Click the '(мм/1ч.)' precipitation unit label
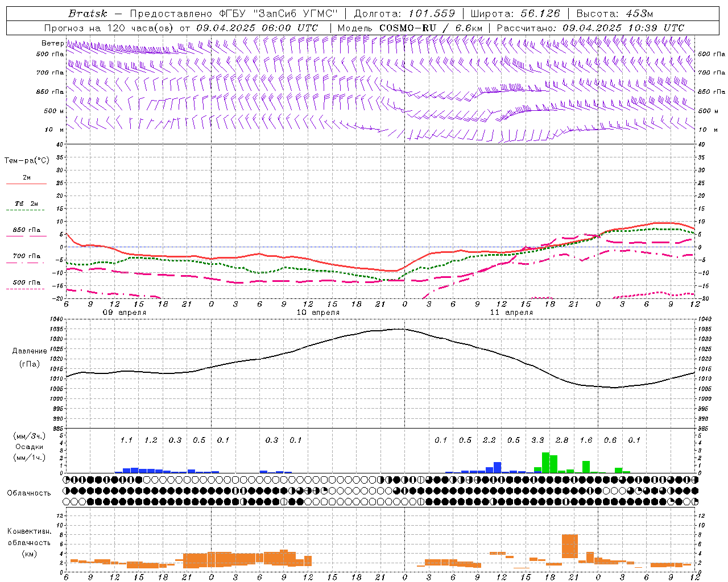The width and height of the screenshot is (728, 582). pos(30,458)
